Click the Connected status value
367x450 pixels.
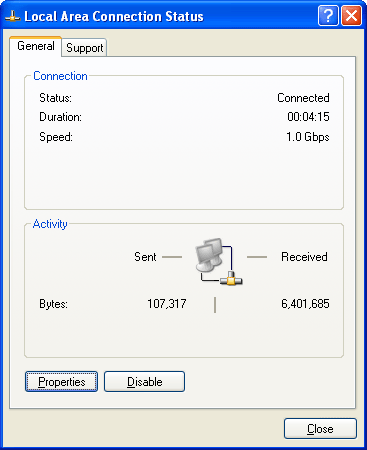coord(303,98)
